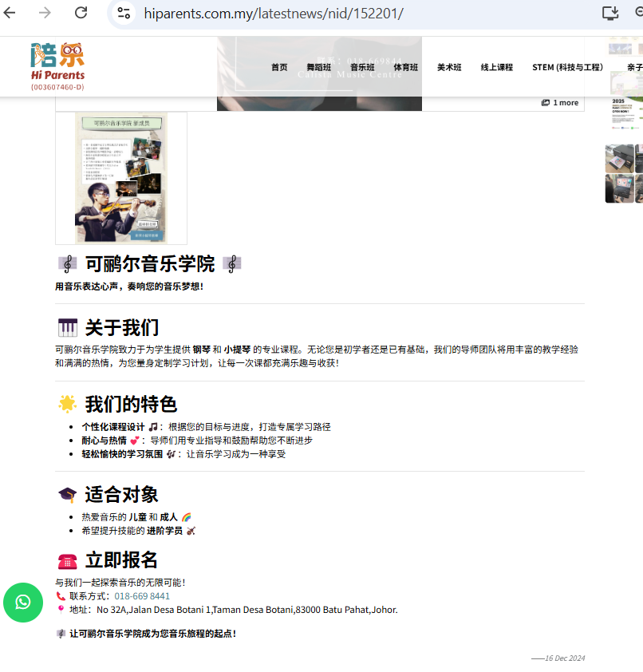The image size is (643, 672).
Task: Click the 轻松愉快的学习氛围 bullet text
Action: coord(123,454)
